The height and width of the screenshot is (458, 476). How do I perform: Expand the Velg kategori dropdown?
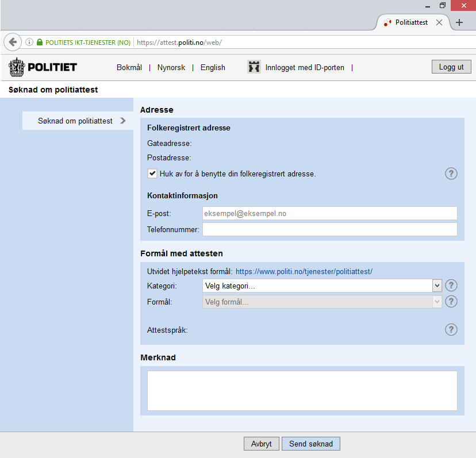[322, 286]
